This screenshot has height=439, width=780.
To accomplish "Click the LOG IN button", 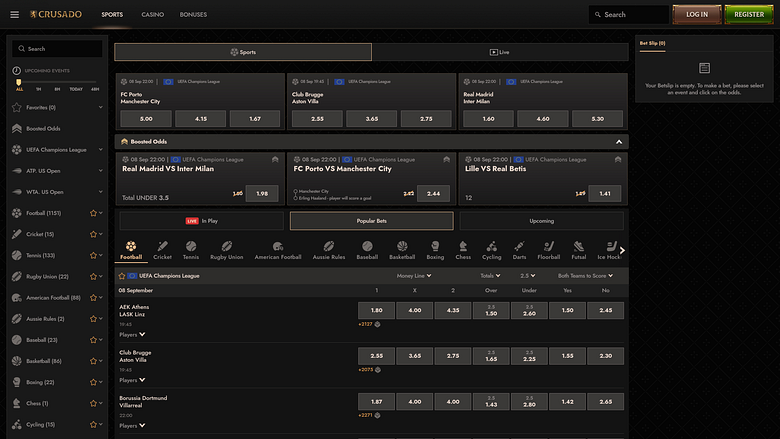I will coord(697,14).
